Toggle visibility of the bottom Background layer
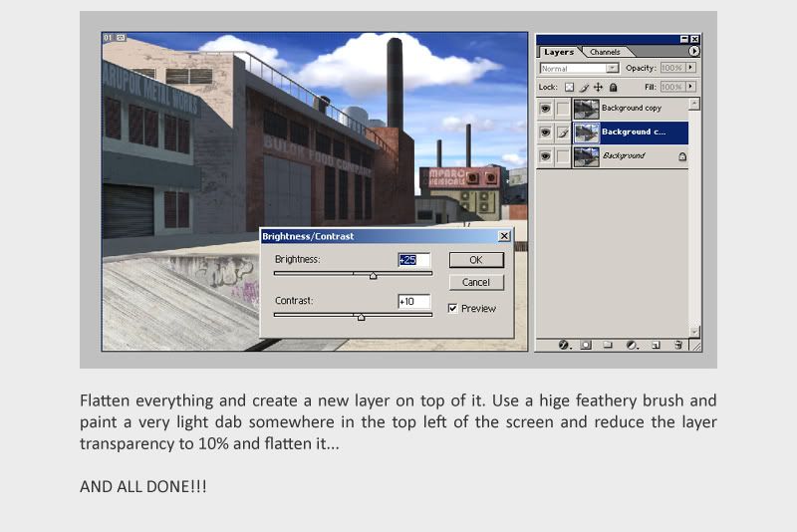Viewport: 797px width, 532px height. point(545,156)
